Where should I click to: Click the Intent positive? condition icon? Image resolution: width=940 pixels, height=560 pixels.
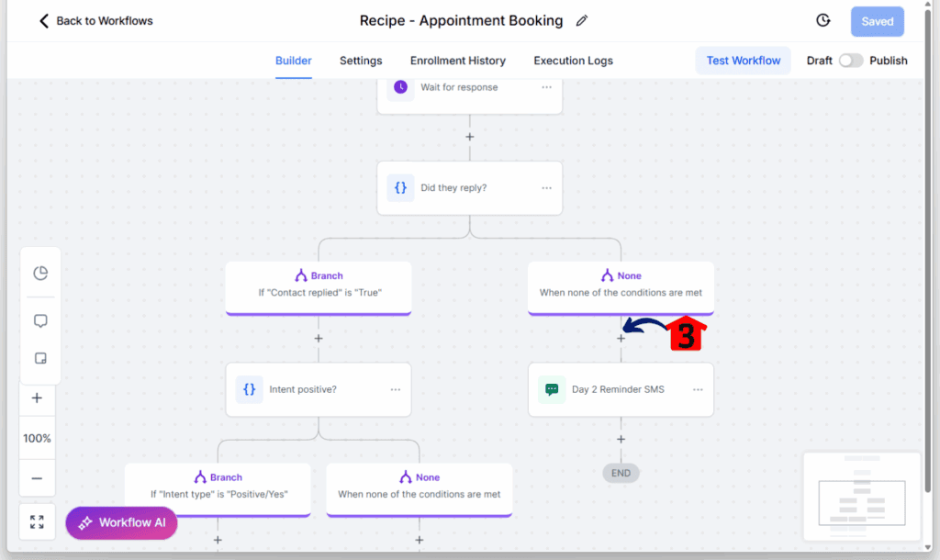250,389
